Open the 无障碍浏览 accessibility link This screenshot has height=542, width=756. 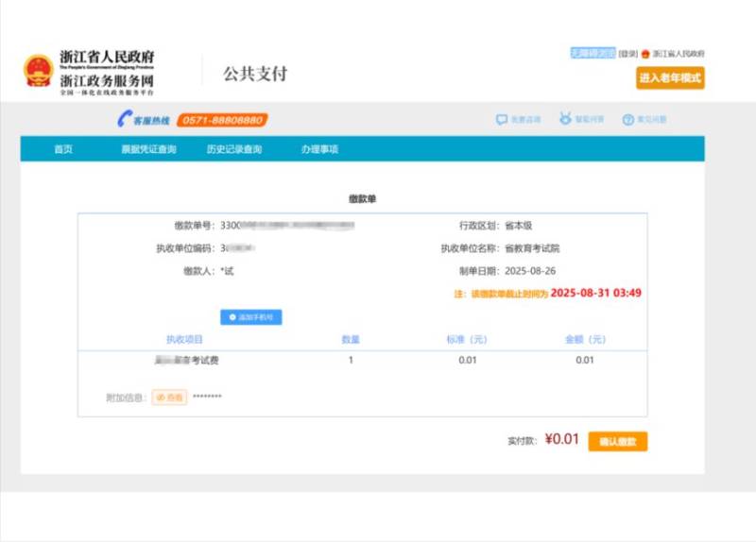[593, 54]
